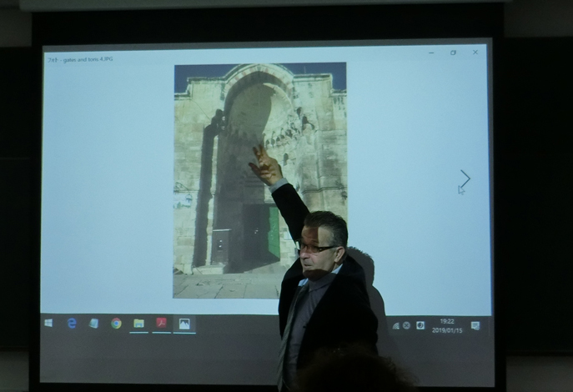Image resolution: width=573 pixels, height=392 pixels.
Task: Select the Photos app taskbar icon
Action: (184, 324)
